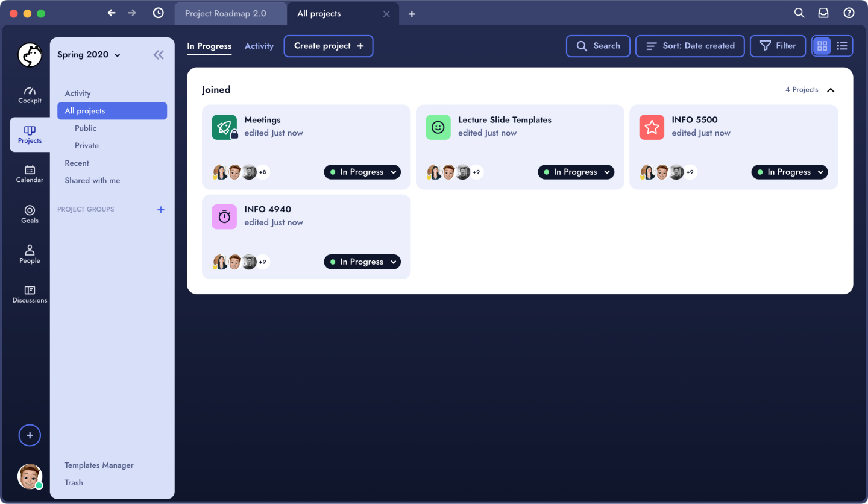This screenshot has width=868, height=504.
Task: Click the Meetings rocket project icon
Action: pyautogui.click(x=224, y=127)
